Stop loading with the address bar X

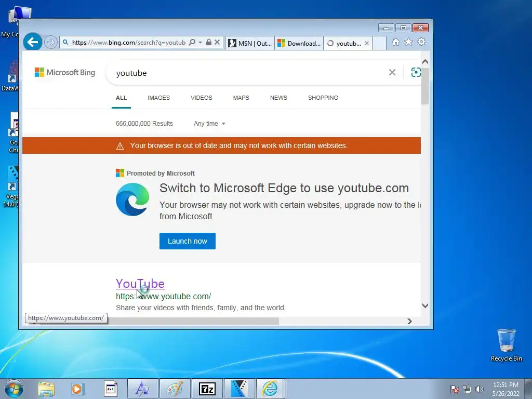[217, 43]
